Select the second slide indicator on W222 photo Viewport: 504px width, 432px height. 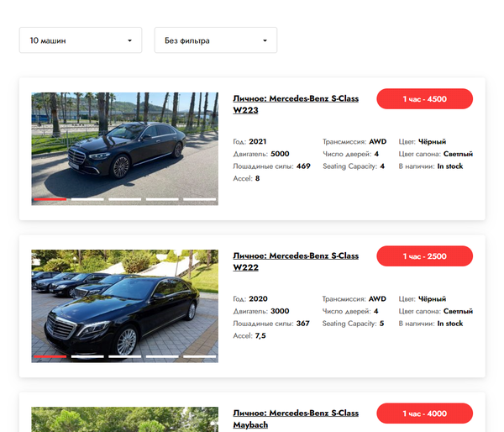tap(87, 356)
